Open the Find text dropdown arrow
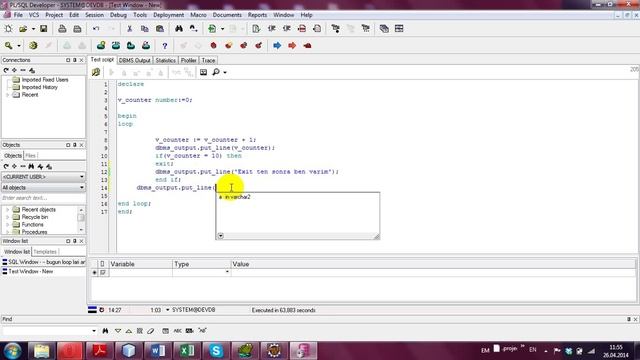Screen dimensions: 640x360 coord(94,331)
